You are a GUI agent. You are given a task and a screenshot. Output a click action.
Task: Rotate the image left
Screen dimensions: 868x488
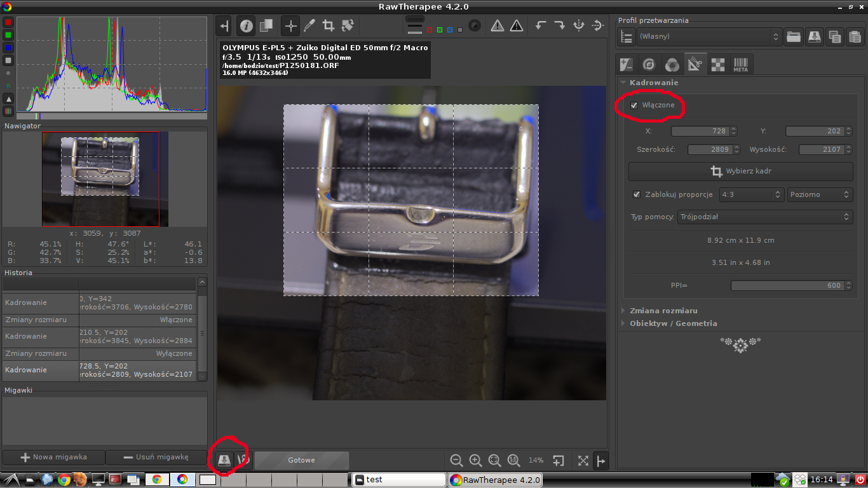tap(541, 26)
